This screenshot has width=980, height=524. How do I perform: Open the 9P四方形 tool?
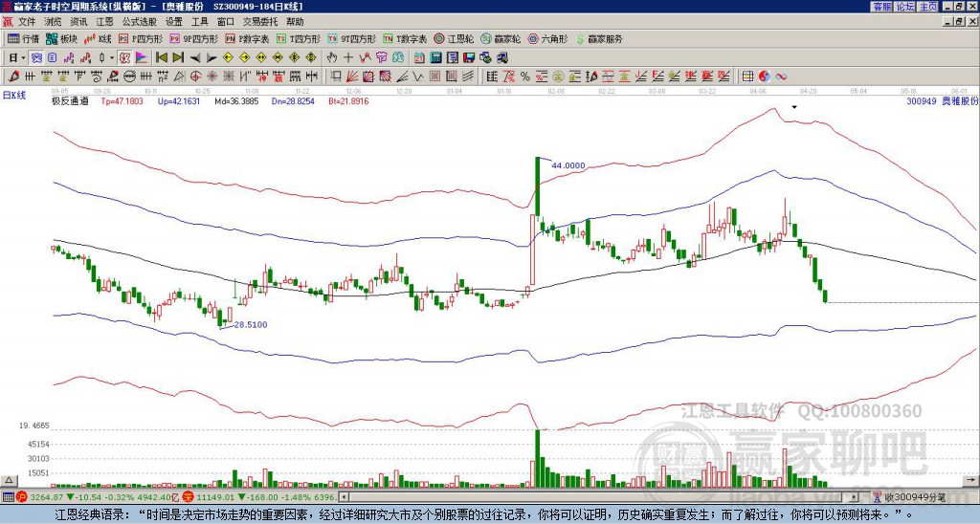click(x=193, y=38)
